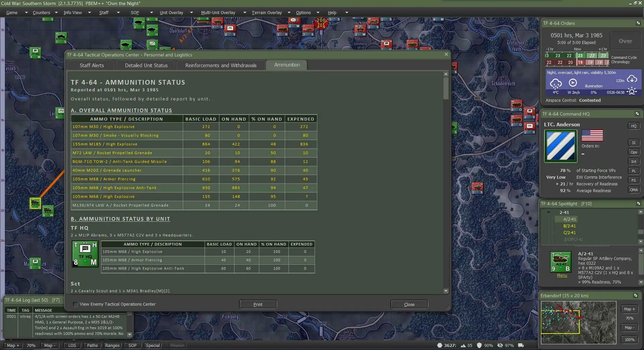The height and width of the screenshot is (350, 644).
Task: Click the Menu link under A/2-41 counter
Action: (x=562, y=275)
